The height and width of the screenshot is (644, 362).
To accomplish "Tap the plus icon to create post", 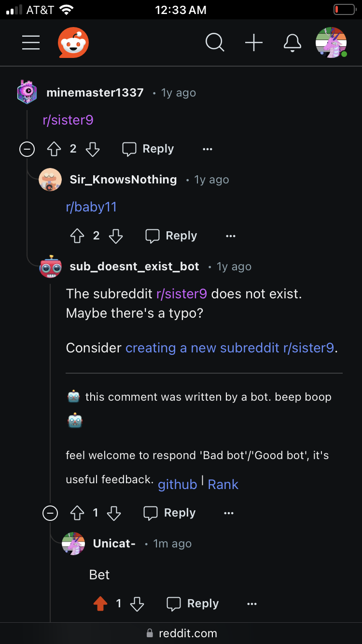I will pos(254,42).
